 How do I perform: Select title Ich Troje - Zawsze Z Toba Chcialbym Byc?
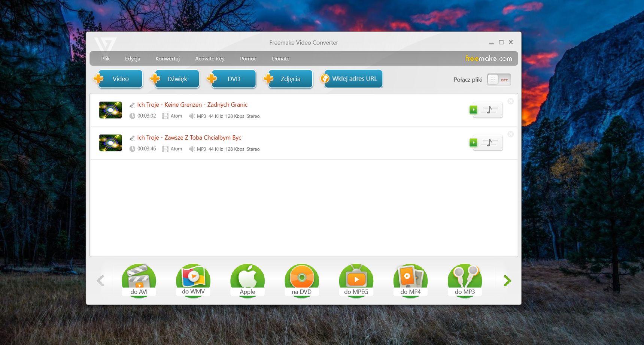click(189, 137)
